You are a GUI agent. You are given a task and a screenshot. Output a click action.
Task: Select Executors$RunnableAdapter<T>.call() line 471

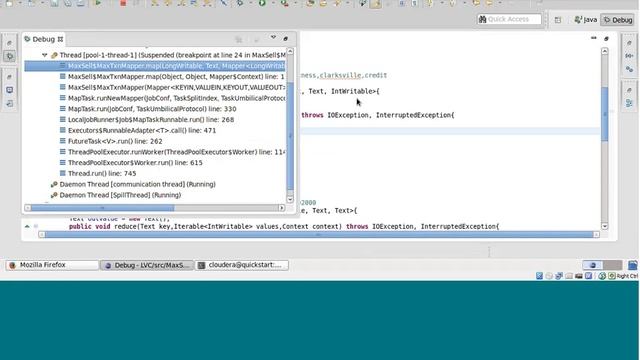click(138, 130)
